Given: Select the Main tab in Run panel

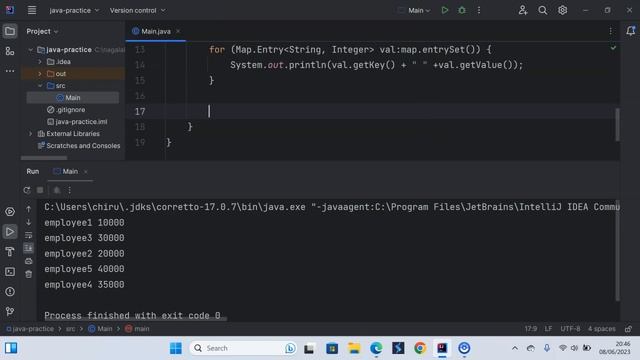Looking at the screenshot, I should click(x=66, y=171).
